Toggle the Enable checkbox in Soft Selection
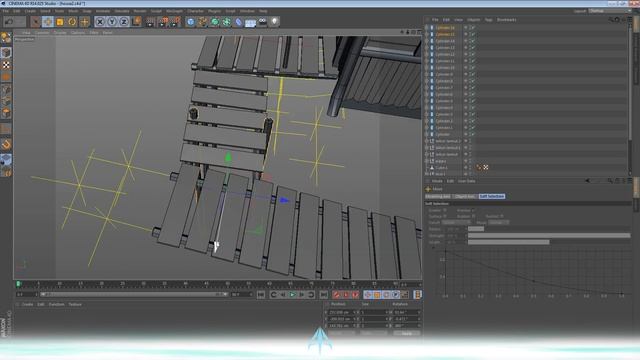The image size is (640, 360). 444,210
